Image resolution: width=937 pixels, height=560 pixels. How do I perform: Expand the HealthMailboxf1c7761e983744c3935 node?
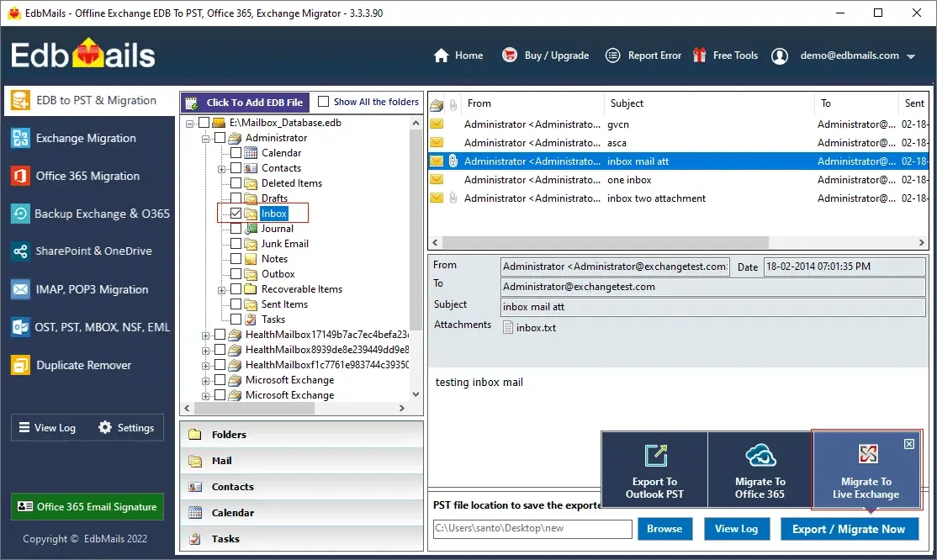205,366
